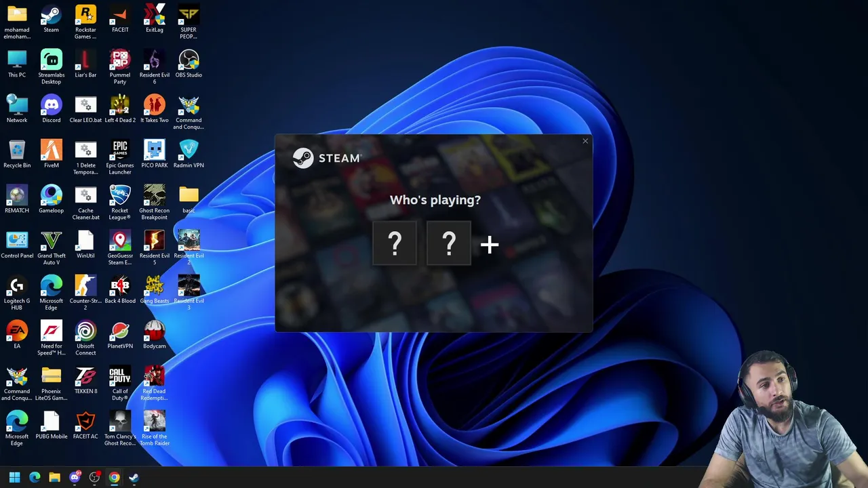
Task: Select the Bodycam game icon
Action: coord(155,335)
